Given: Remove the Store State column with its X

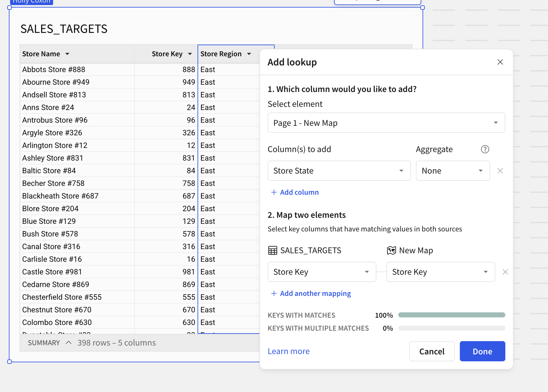Looking at the screenshot, I should 500,171.
